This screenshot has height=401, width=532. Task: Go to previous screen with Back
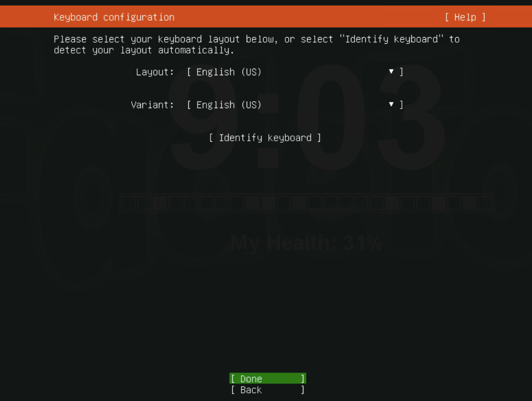268,390
